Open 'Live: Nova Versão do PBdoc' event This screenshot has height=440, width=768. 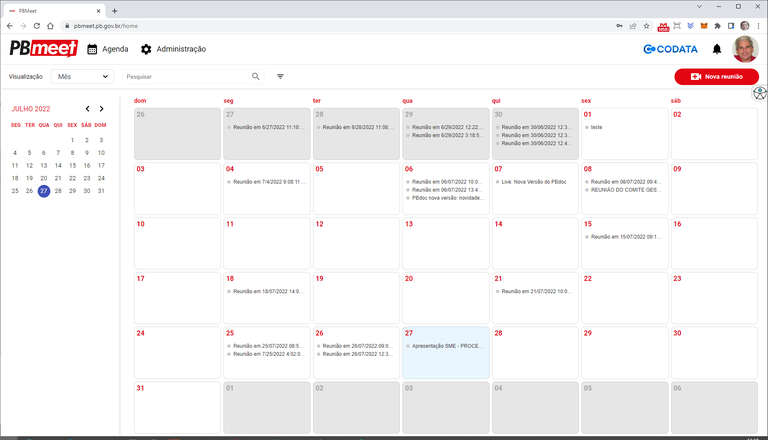(533, 182)
